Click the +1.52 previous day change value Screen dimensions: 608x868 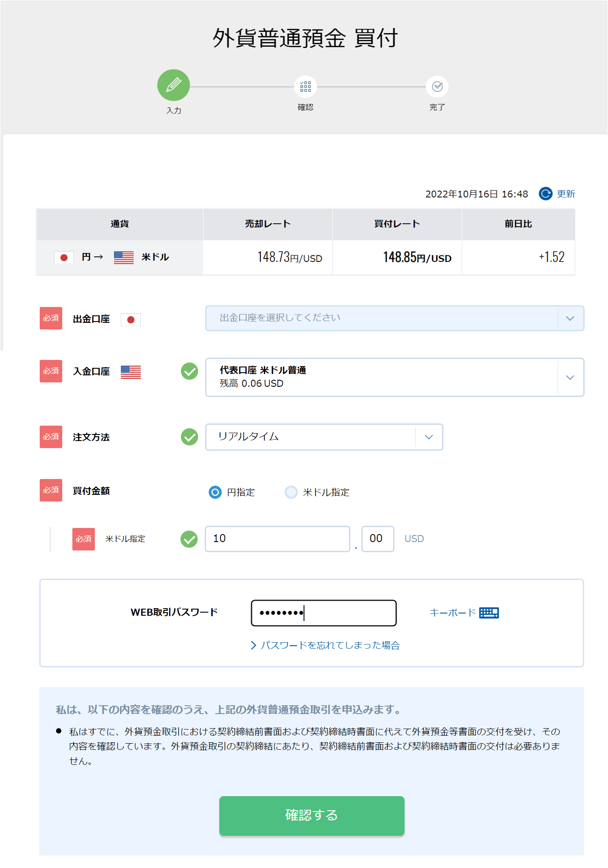(552, 257)
